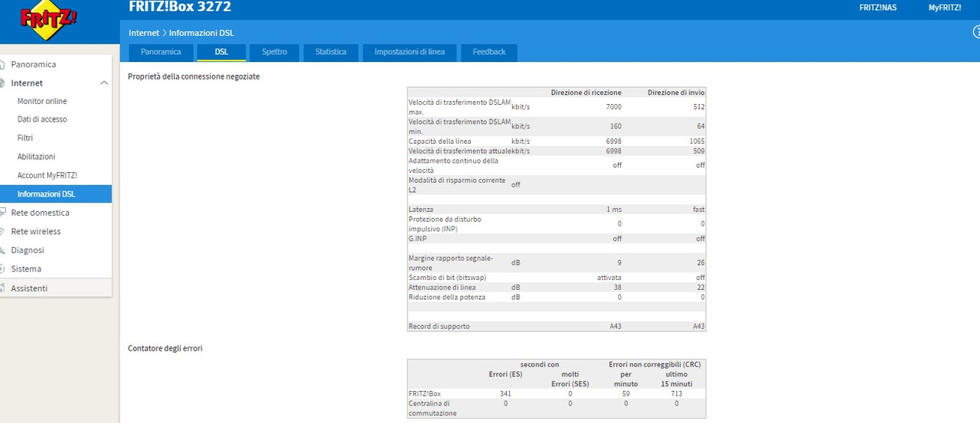Switch to the Spettro tab

pyautogui.click(x=274, y=52)
